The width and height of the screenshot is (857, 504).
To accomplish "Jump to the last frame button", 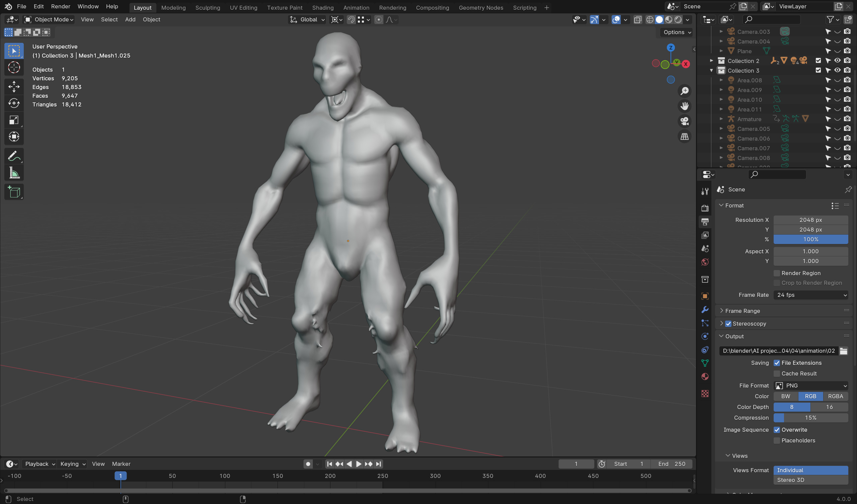I will pyautogui.click(x=379, y=464).
